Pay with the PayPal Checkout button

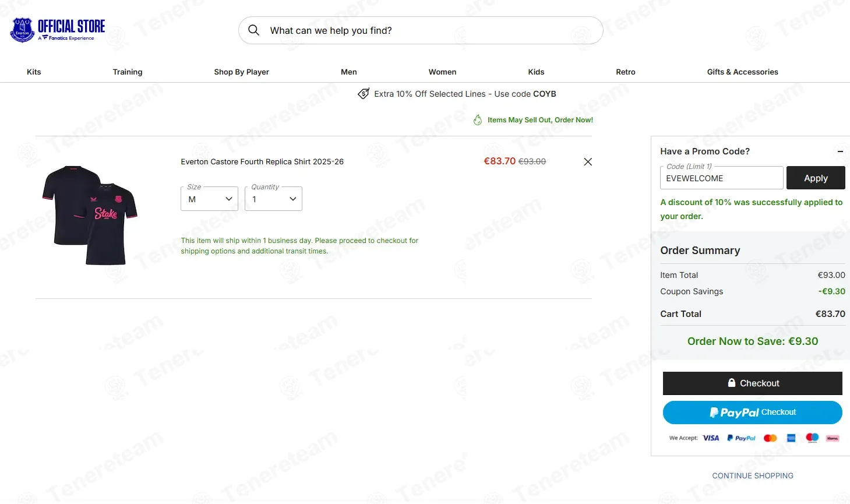pos(753,413)
